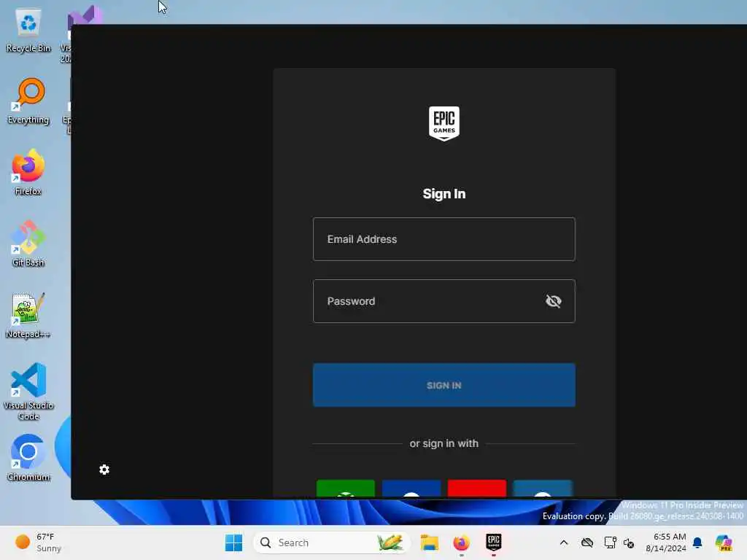Sign in with the green Xbox button

(346, 489)
